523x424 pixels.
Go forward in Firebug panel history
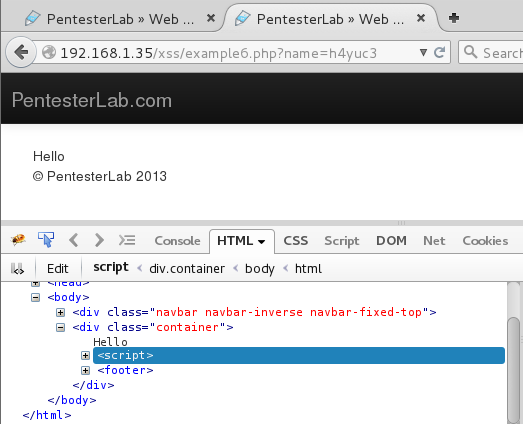(99, 240)
